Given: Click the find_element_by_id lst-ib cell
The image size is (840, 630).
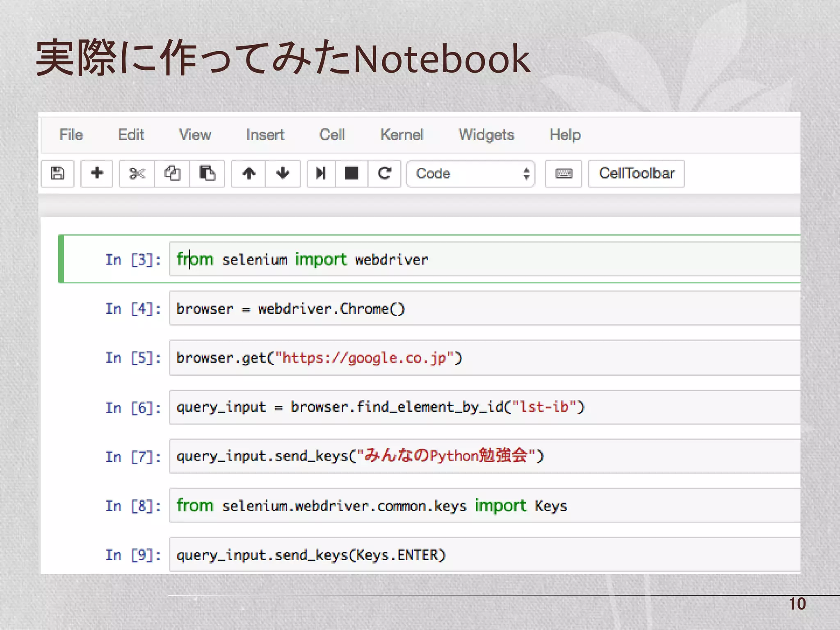Looking at the screenshot, I should [x=485, y=407].
